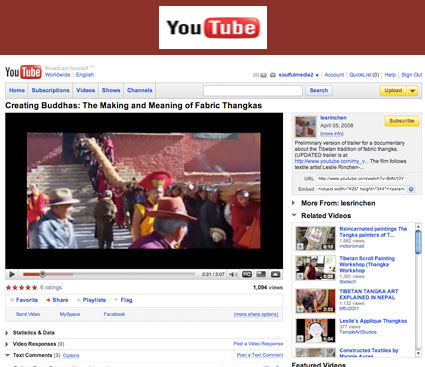The image size is (425, 367).
Task: Subscribe to lesrinchen channel
Action: click(x=402, y=121)
